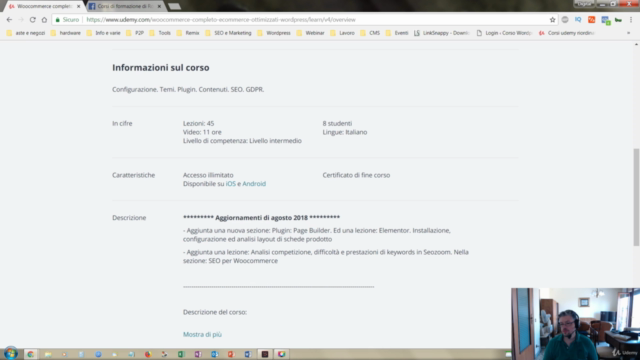This screenshot has height=360, width=640.
Task: Open the IQ extension icon
Action: (x=578, y=20)
